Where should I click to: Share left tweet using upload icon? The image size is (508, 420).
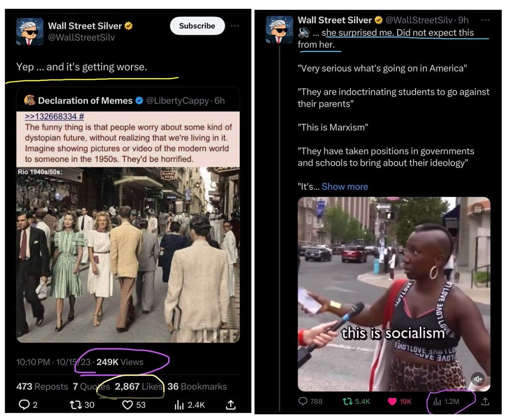tap(230, 404)
